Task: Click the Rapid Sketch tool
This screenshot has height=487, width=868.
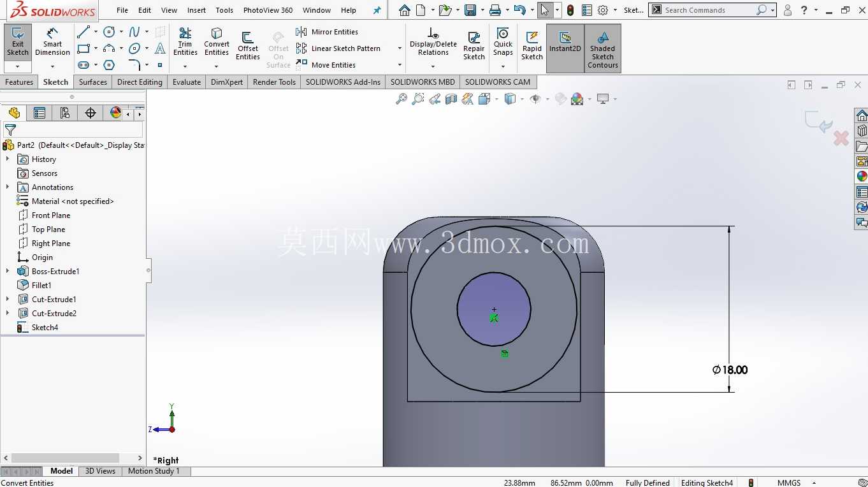Action: pos(532,46)
